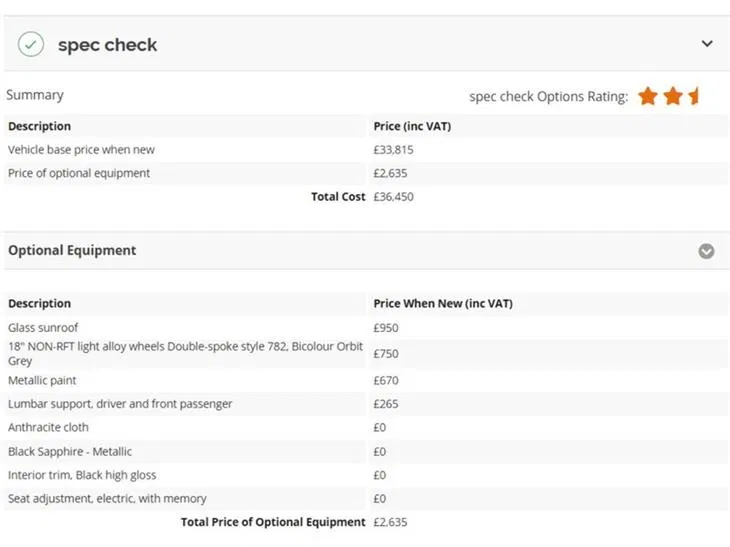
Task: Click the spec check heading
Action: [108, 45]
